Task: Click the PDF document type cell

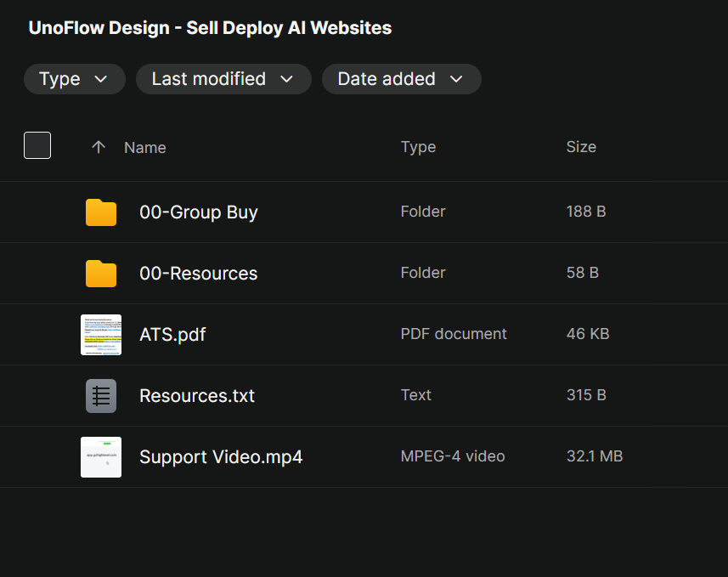Action: [454, 334]
